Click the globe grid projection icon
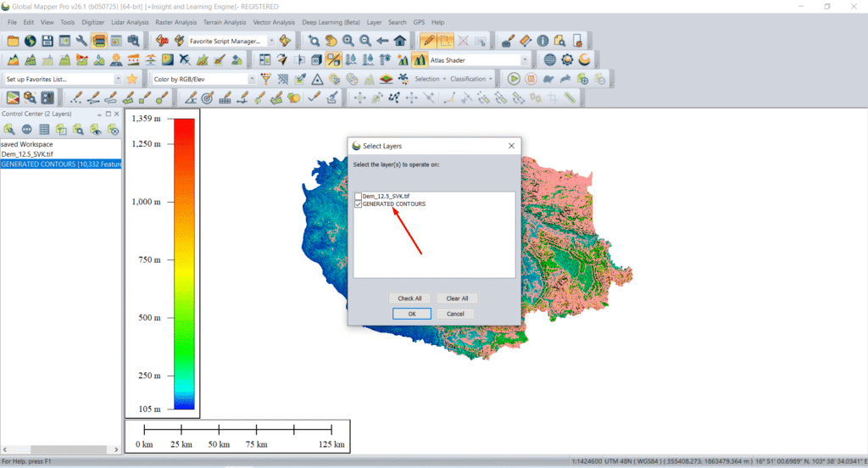Screen dimensions: 868x468 549,60
